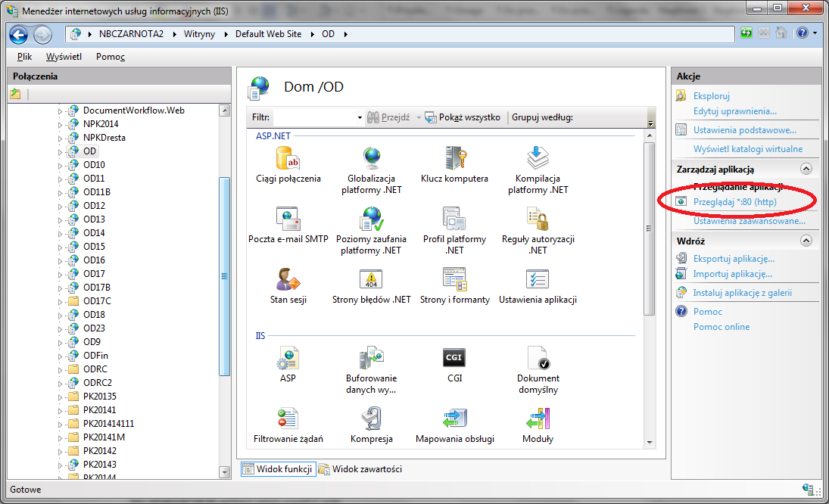Click NBCZARNOTA2 in the breadcrumb path
This screenshot has height=504, width=829.
[x=131, y=34]
